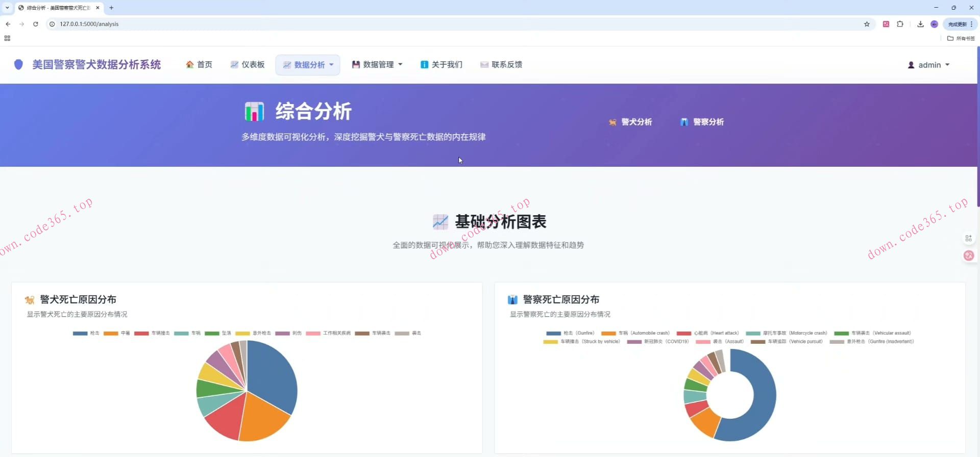Click the page vertical scrollbar thumb
Screen dimensions: 980x457
(978, 126)
